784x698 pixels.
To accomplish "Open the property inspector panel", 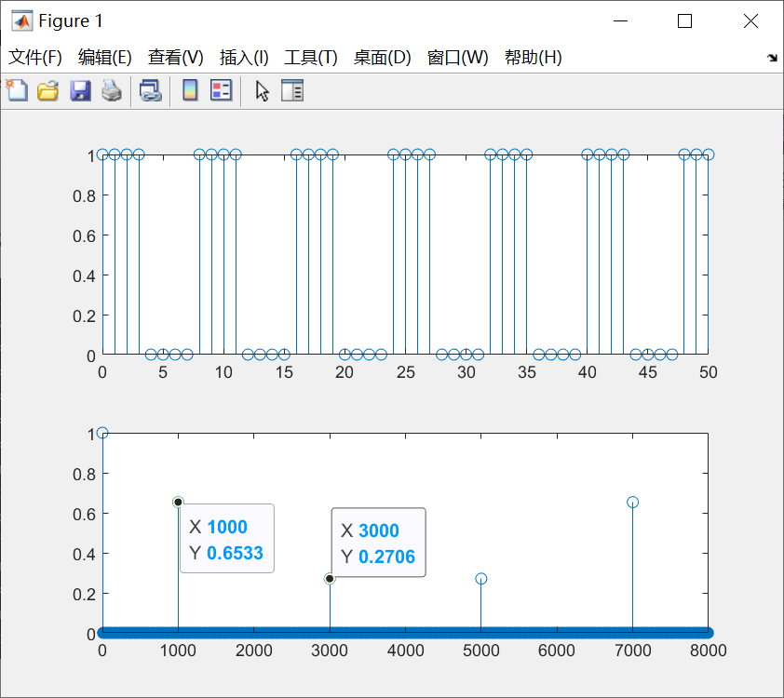I will 291,90.
